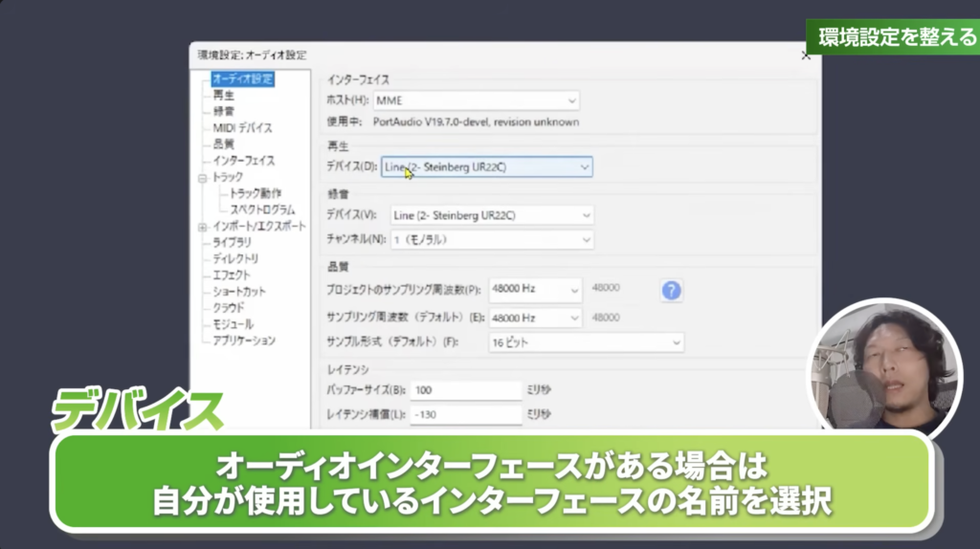
Task: Open the スペクトログラム settings page
Action: pos(262,209)
